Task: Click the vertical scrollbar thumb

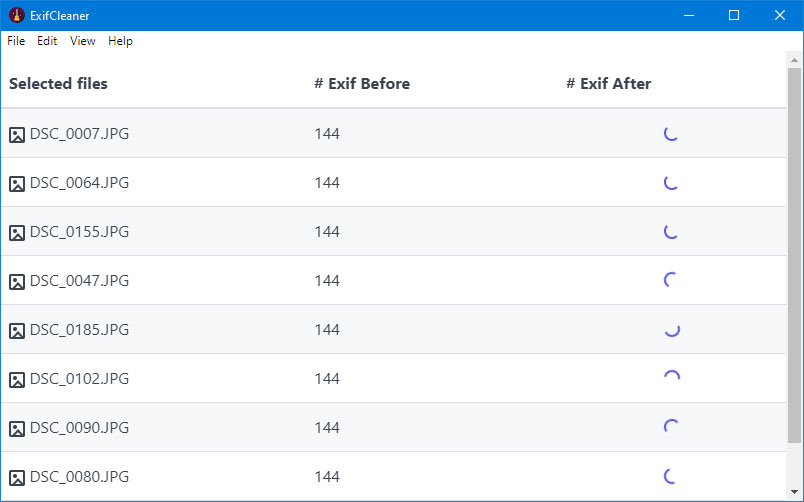Action: [794, 255]
